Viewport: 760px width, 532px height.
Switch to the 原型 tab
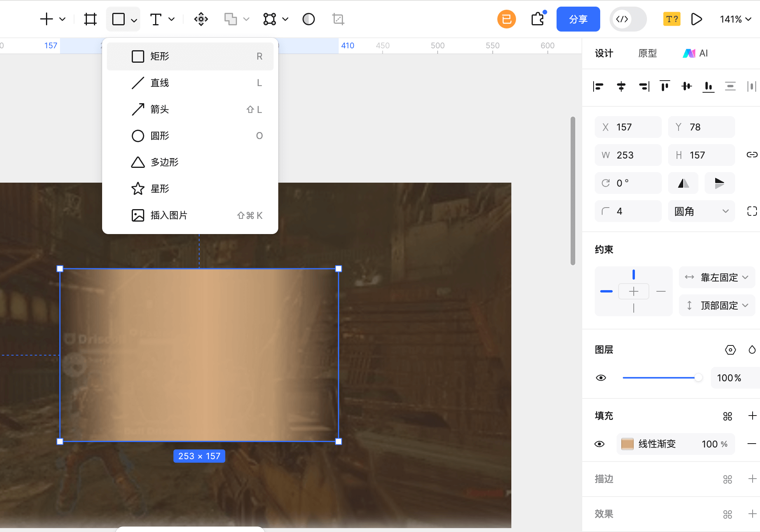pos(647,53)
